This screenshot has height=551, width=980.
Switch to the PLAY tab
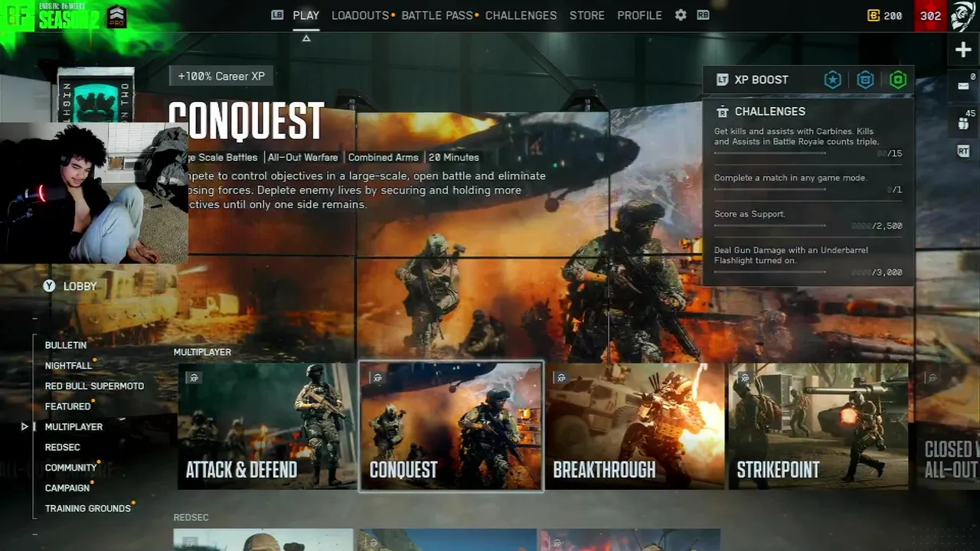click(x=306, y=15)
